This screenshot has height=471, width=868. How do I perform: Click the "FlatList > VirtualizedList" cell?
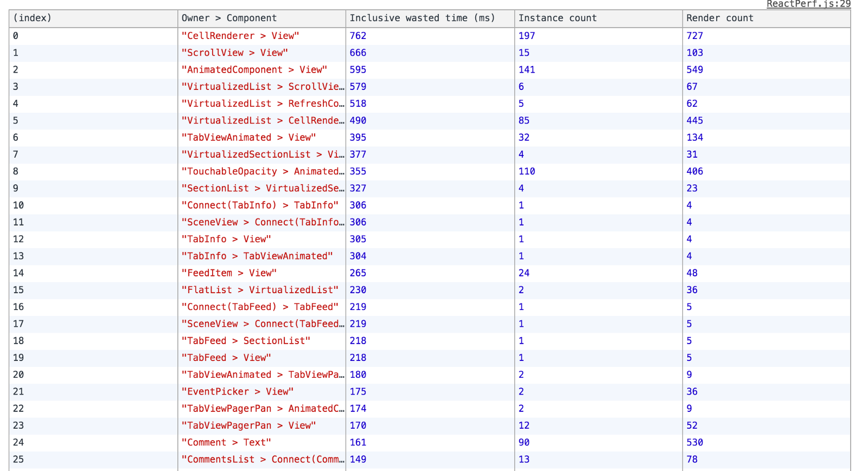(x=260, y=290)
